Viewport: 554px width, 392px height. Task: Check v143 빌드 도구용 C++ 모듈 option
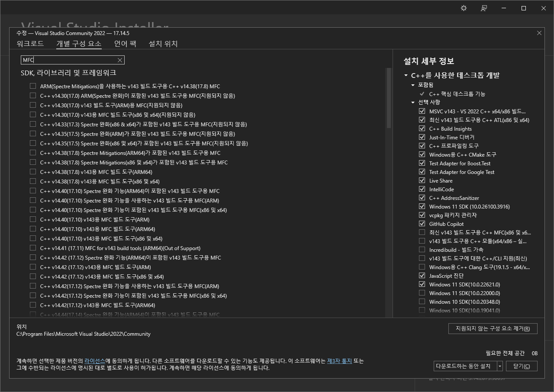coord(422,241)
